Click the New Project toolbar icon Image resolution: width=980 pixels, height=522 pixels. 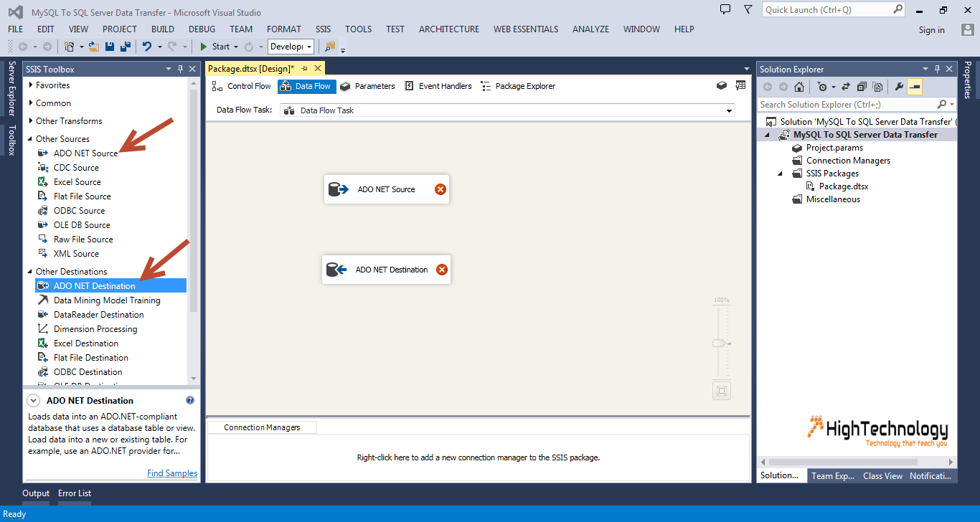coord(70,47)
